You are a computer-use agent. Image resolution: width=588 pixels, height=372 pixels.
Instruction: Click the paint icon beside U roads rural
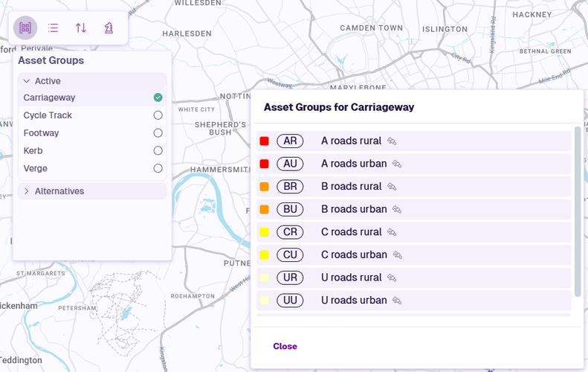click(x=392, y=278)
